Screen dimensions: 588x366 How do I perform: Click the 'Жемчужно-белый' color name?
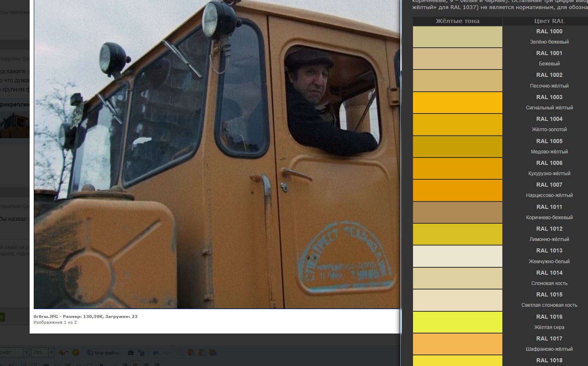click(x=549, y=262)
